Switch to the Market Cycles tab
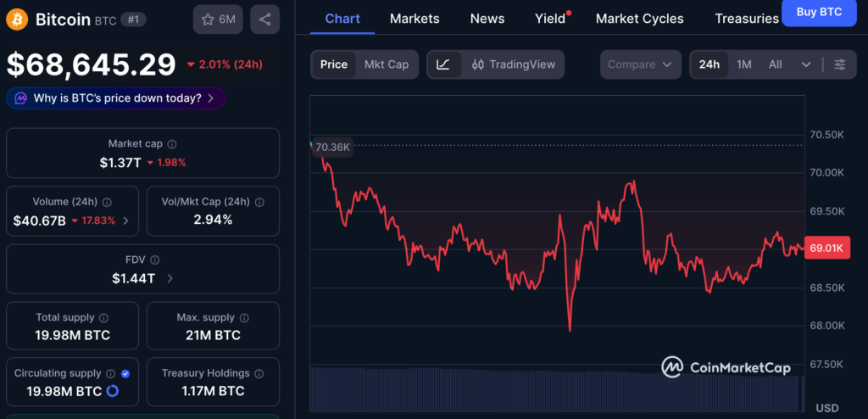 [639, 19]
